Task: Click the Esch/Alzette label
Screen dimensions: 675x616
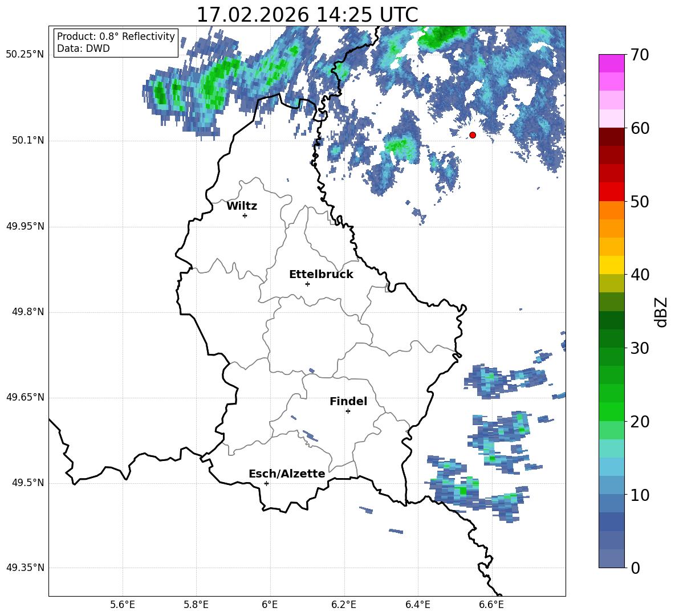Action: click(x=287, y=474)
